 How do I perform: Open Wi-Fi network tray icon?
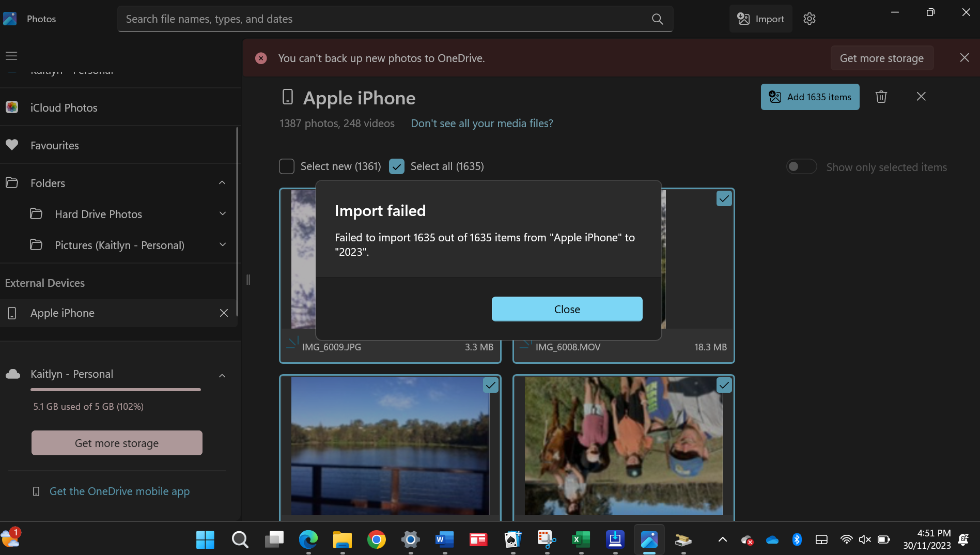pyautogui.click(x=846, y=539)
